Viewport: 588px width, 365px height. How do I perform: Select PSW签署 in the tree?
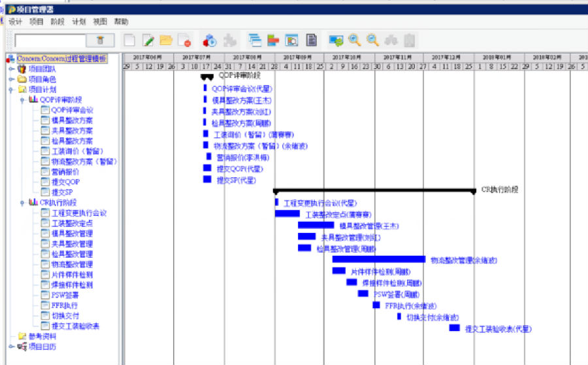65,295
